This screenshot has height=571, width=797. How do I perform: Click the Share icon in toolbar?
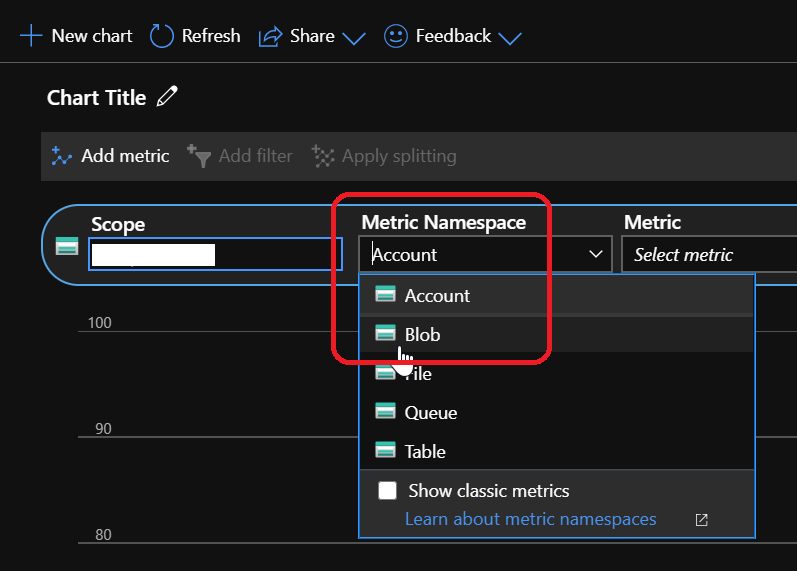click(270, 37)
